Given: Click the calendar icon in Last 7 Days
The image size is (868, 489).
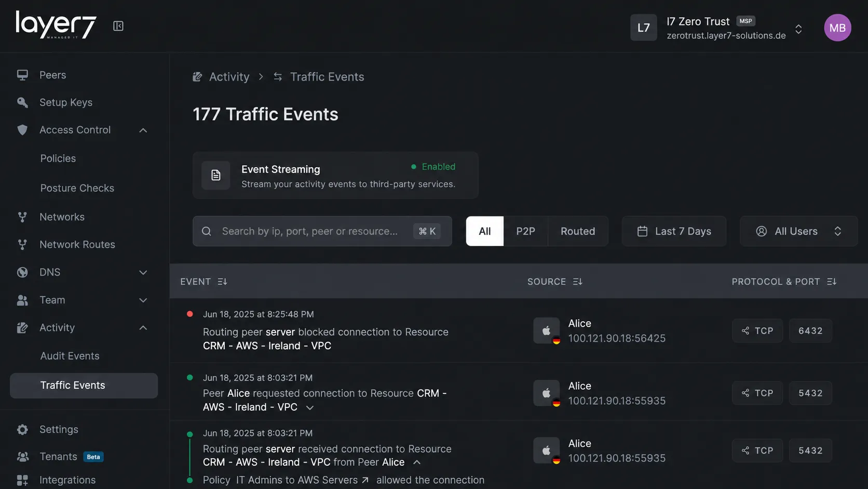Looking at the screenshot, I should pos(642,231).
